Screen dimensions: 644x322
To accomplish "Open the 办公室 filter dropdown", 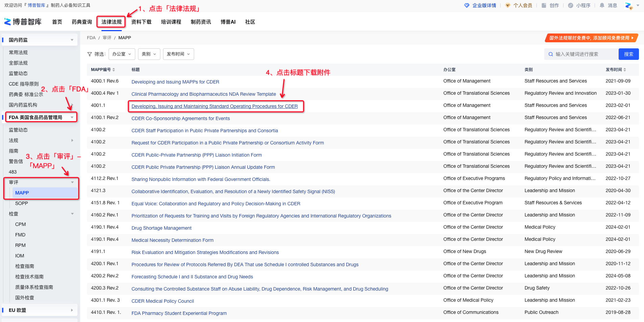I will tap(121, 54).
